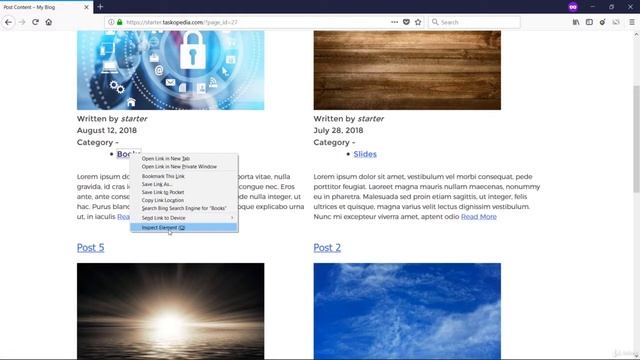Click the purple private browsing mask icon
Image resolution: width=640 pixels, height=360 pixels.
[x=573, y=7]
